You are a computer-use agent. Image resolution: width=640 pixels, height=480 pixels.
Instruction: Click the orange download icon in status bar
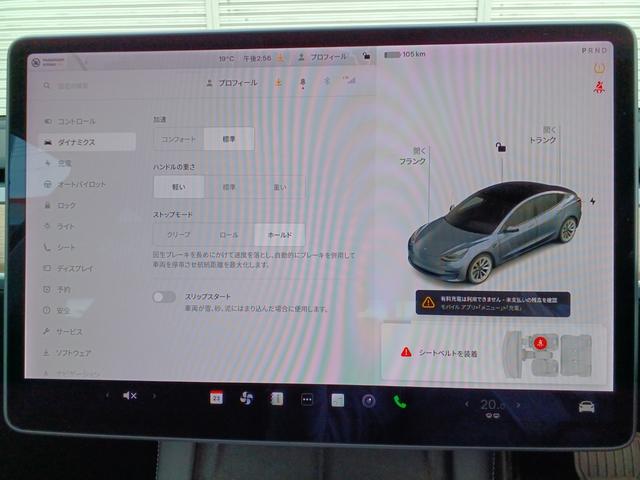(280, 58)
